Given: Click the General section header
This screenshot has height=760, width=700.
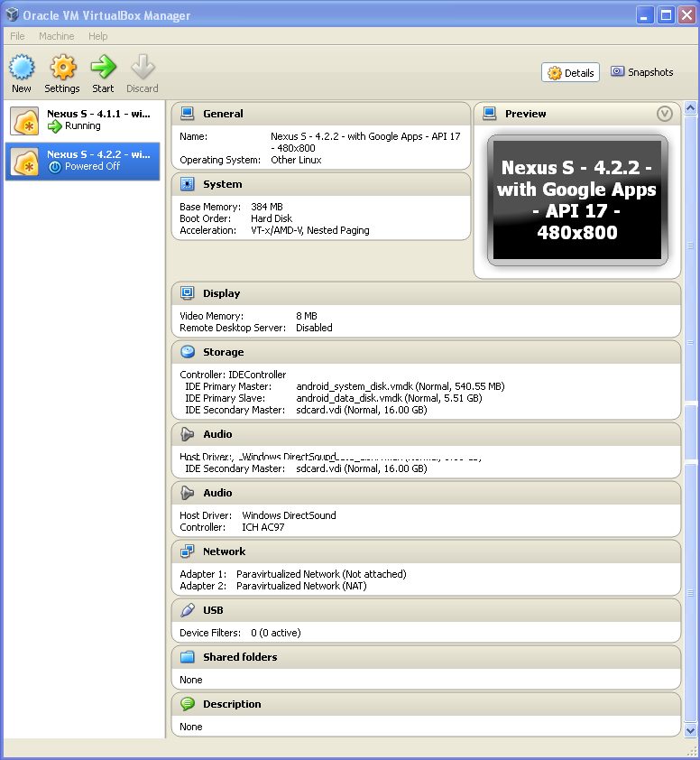Looking at the screenshot, I should [x=321, y=114].
